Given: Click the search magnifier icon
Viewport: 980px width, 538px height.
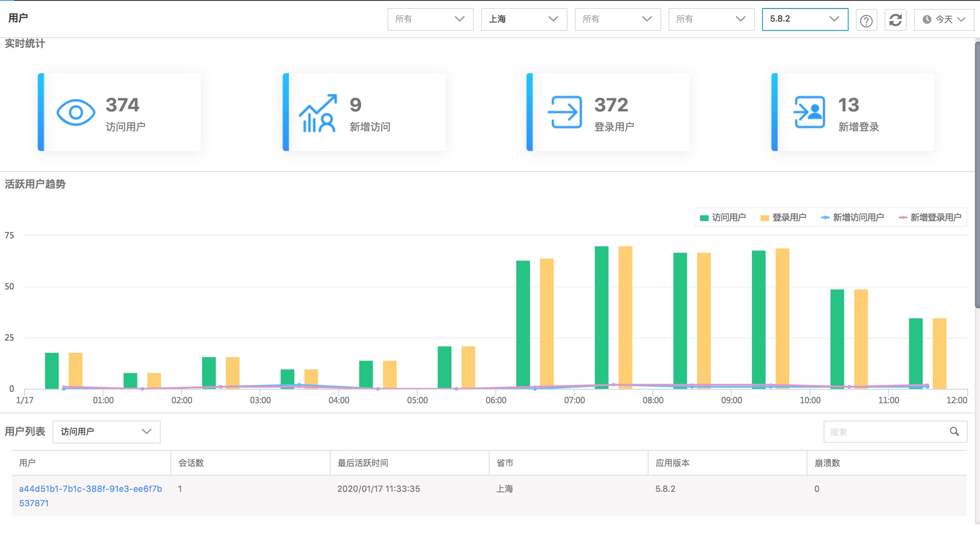Looking at the screenshot, I should [954, 432].
